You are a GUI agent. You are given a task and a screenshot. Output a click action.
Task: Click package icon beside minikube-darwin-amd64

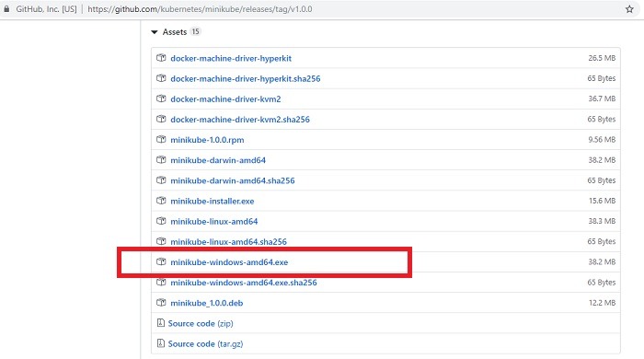(x=161, y=160)
